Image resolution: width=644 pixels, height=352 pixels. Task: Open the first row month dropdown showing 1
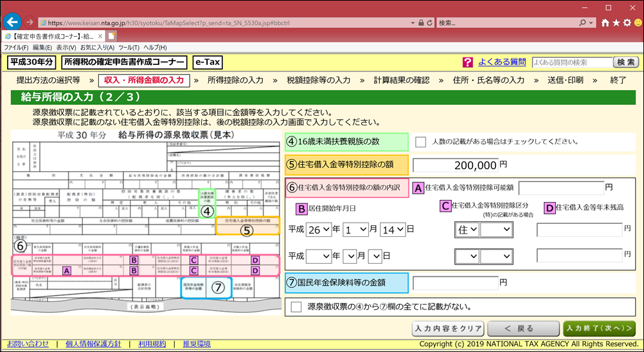pos(355,230)
